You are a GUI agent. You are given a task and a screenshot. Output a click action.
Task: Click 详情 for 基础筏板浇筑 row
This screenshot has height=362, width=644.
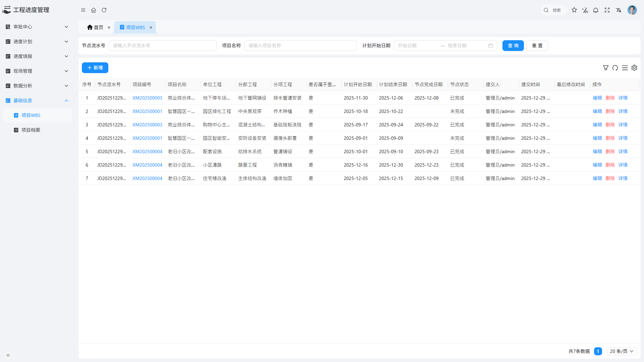pos(623,125)
